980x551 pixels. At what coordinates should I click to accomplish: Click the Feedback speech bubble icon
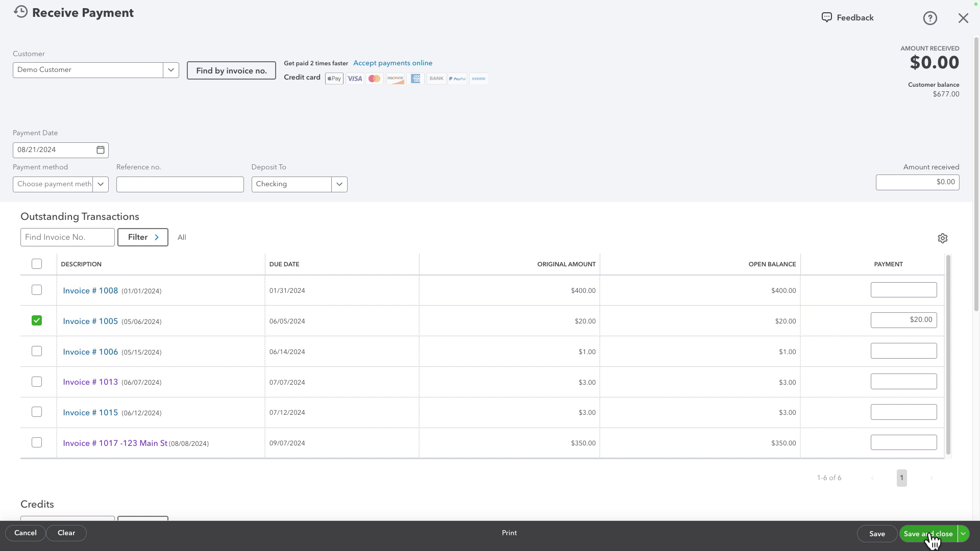coord(826,18)
